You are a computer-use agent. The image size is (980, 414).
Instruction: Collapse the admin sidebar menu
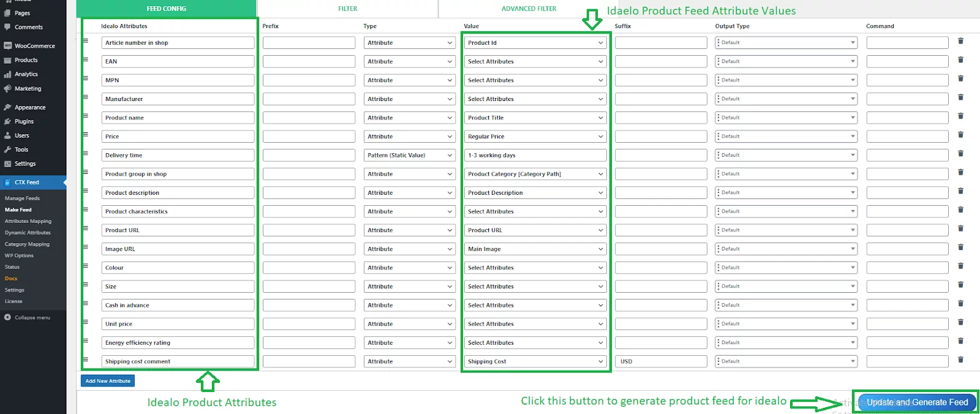28,318
